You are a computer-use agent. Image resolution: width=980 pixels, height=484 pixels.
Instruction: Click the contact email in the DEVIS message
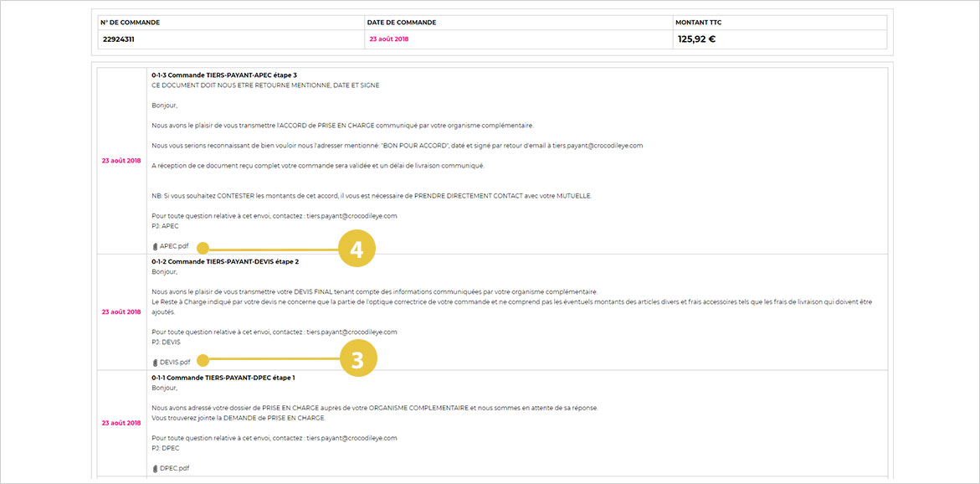coord(351,332)
